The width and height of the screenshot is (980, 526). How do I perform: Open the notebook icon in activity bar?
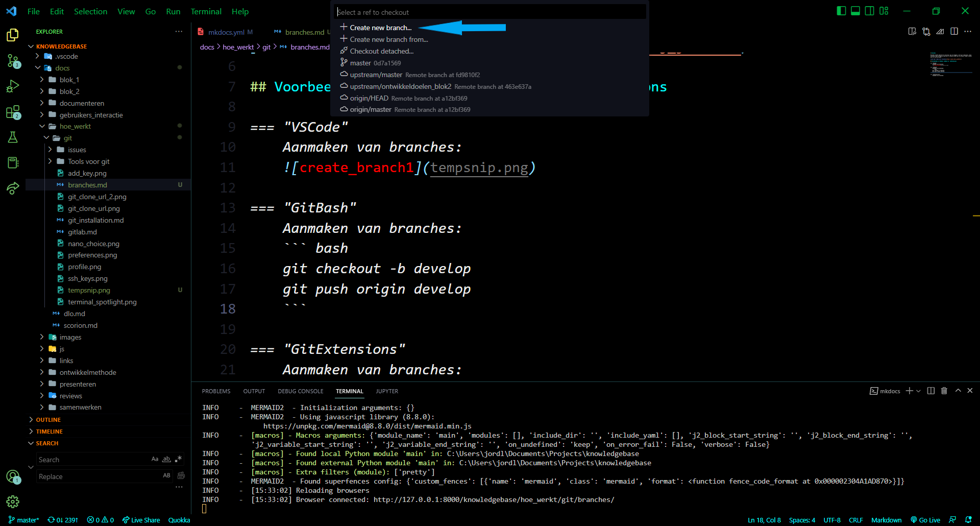[13, 163]
